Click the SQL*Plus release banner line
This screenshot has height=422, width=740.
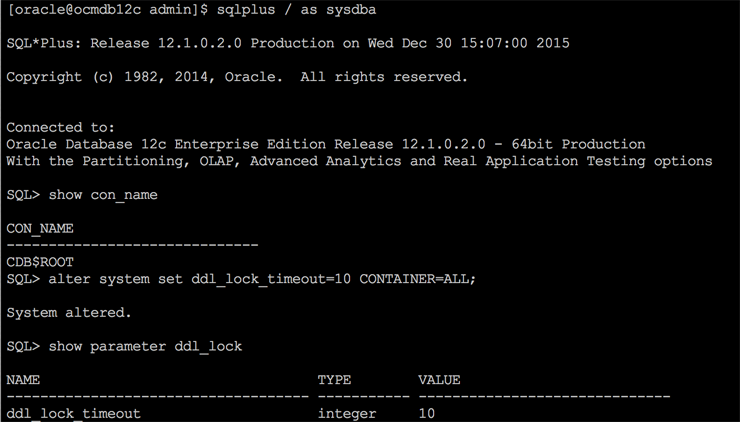[x=288, y=43]
